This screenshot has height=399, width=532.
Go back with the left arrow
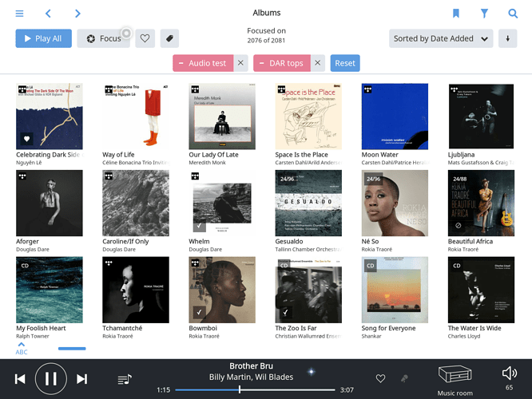(x=48, y=14)
